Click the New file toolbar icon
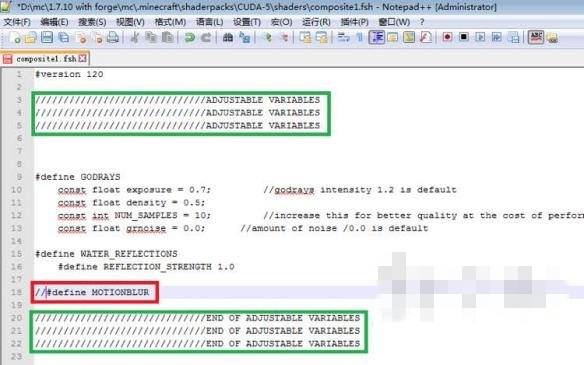The height and width of the screenshot is (365, 584). [x=15, y=38]
